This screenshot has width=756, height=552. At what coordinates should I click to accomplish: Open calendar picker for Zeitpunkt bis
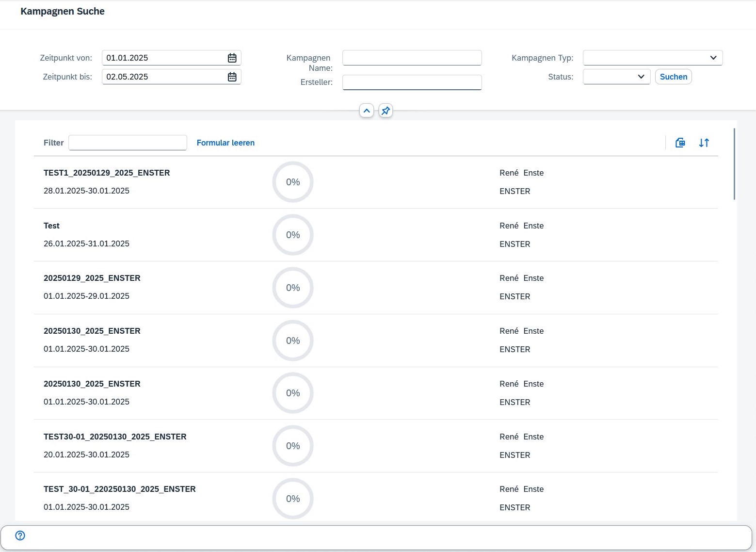coord(232,77)
